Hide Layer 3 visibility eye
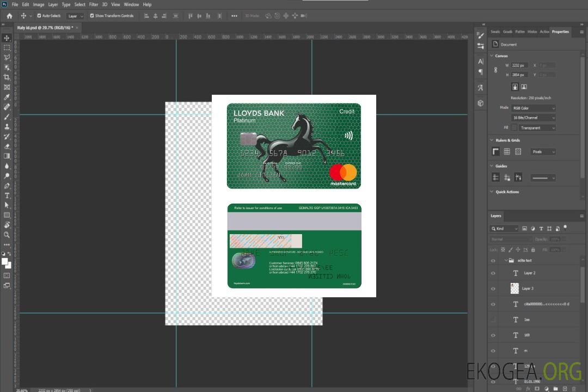This screenshot has width=588, height=392. pyautogui.click(x=493, y=289)
